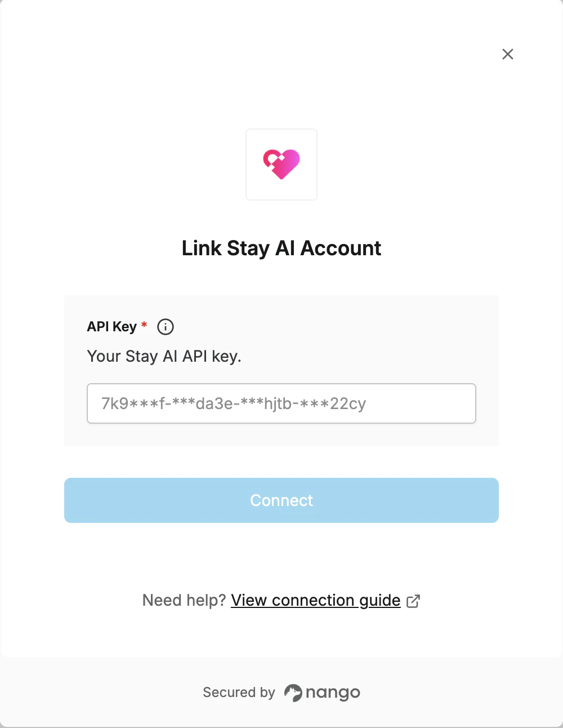This screenshot has width=563, height=728.
Task: Click the word 'guide' in help link
Action: coord(380,601)
